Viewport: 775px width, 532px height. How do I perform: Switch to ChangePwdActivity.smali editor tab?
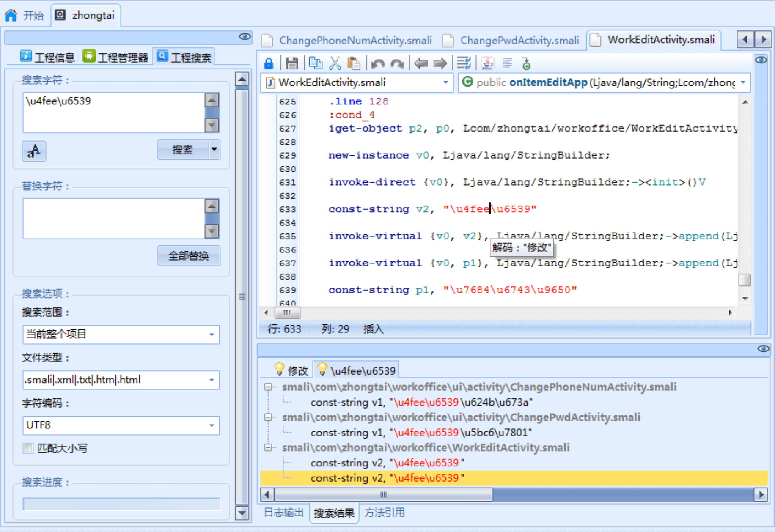click(511, 41)
